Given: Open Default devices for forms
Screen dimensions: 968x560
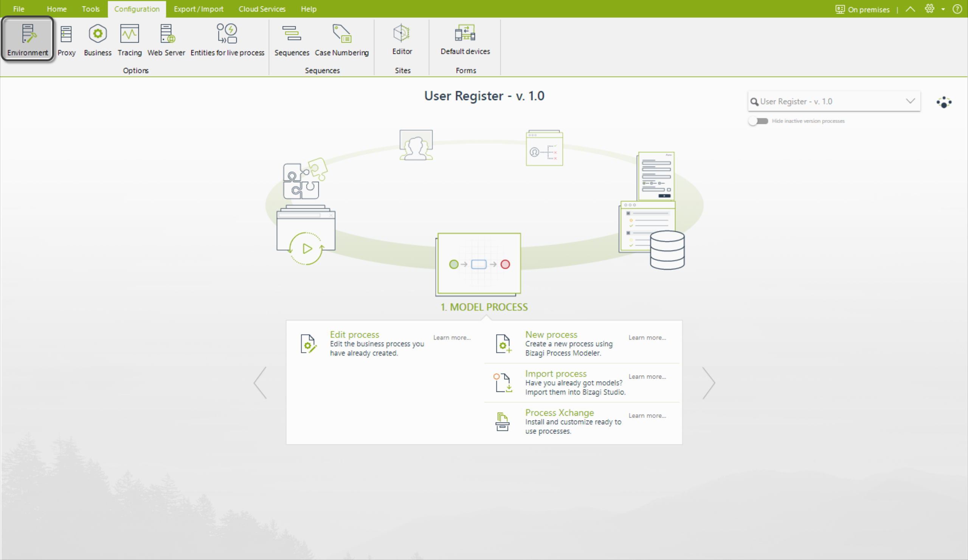Looking at the screenshot, I should pyautogui.click(x=465, y=39).
